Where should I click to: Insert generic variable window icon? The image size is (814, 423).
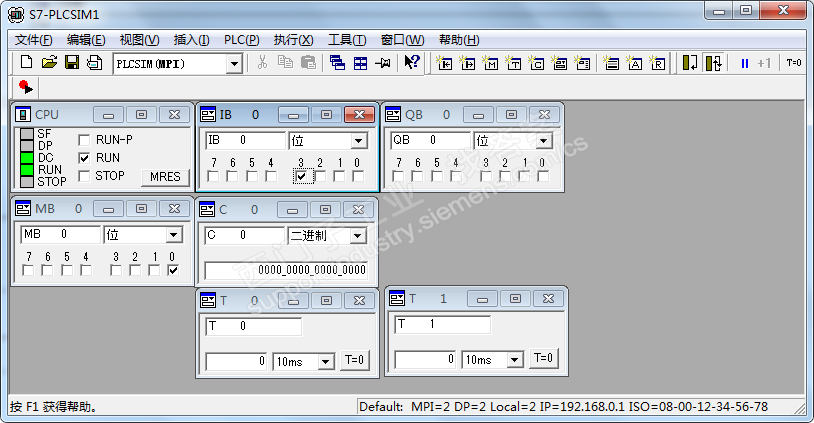click(560, 63)
